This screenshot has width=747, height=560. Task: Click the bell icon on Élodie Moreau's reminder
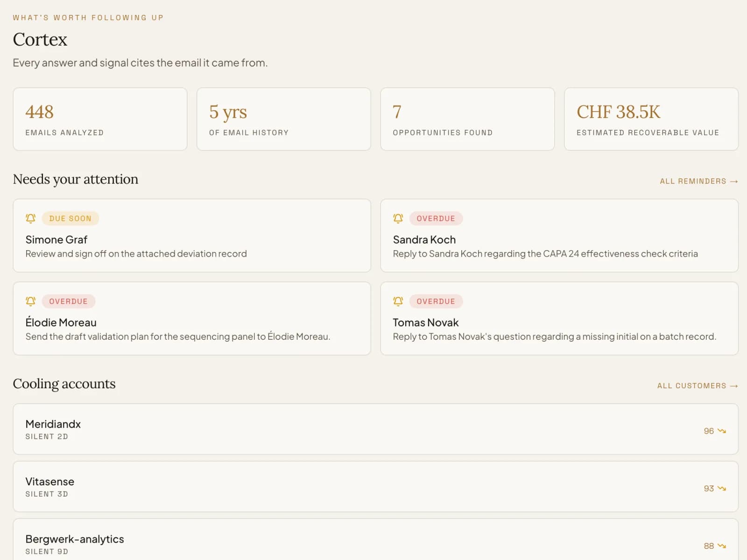click(x=30, y=301)
